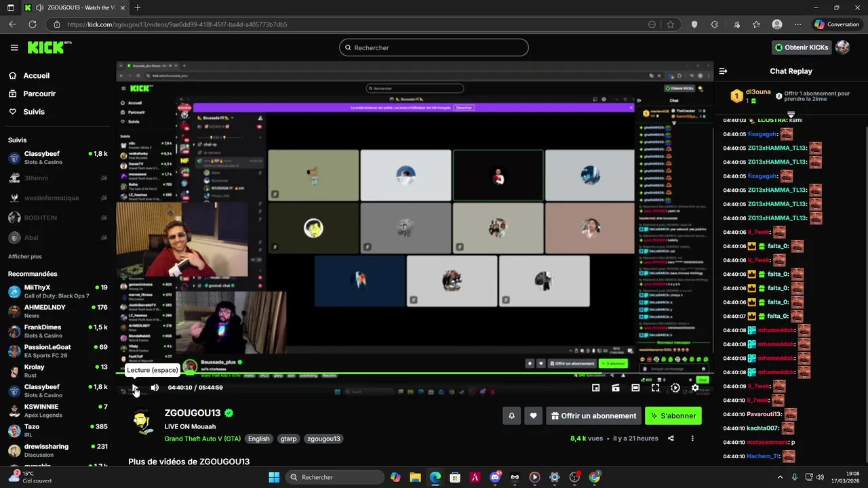Add this page to browser favorites
Screen dimensions: 868x488
tap(671, 24)
